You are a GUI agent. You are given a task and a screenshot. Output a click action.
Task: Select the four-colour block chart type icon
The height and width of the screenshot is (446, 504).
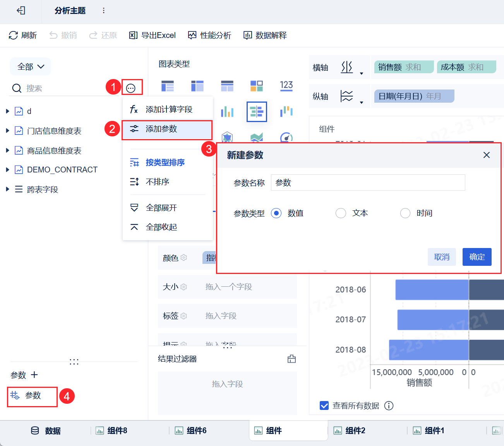point(257,86)
